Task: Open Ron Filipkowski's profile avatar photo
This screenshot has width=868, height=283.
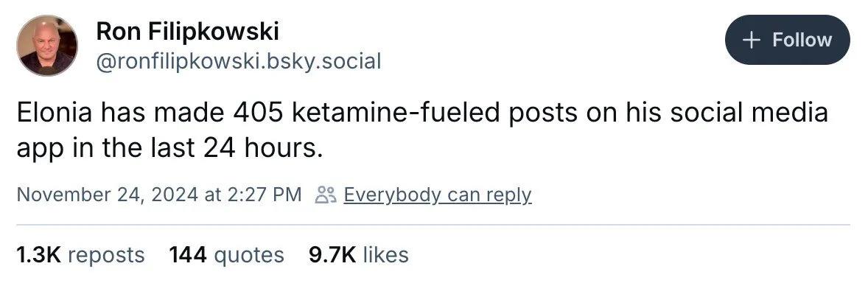Action: pyautogui.click(x=47, y=46)
